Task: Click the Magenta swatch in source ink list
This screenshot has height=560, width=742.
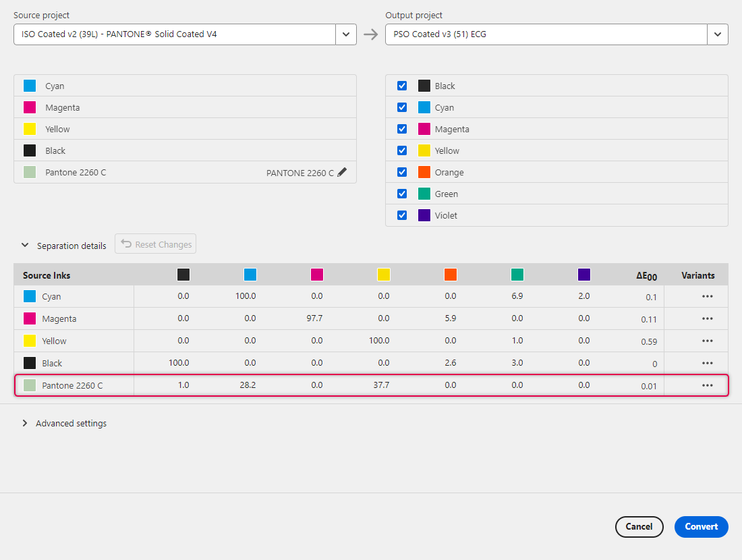Action: 30,107
